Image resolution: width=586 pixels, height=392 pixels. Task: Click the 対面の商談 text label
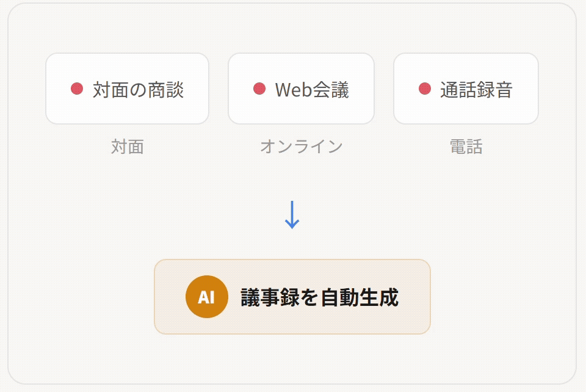tap(138, 90)
